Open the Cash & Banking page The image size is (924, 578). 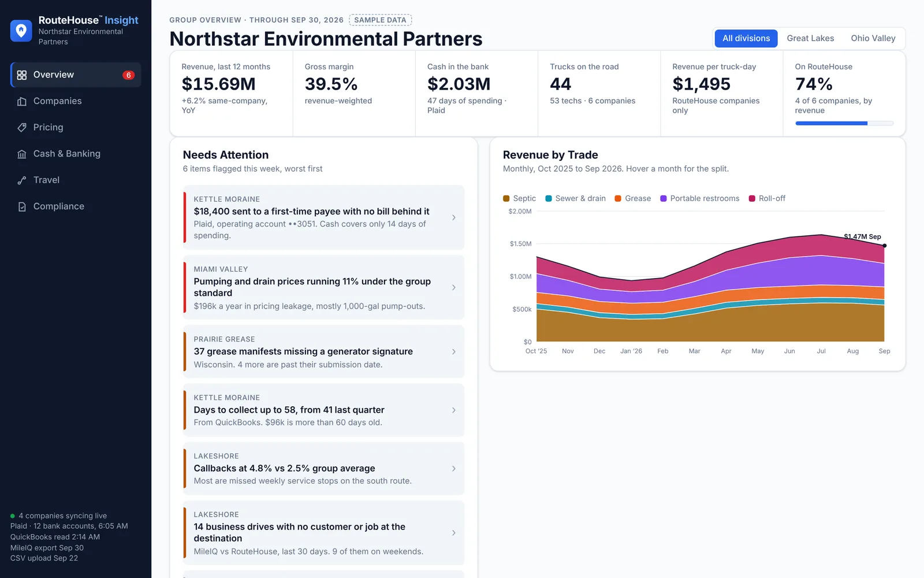pos(76,154)
